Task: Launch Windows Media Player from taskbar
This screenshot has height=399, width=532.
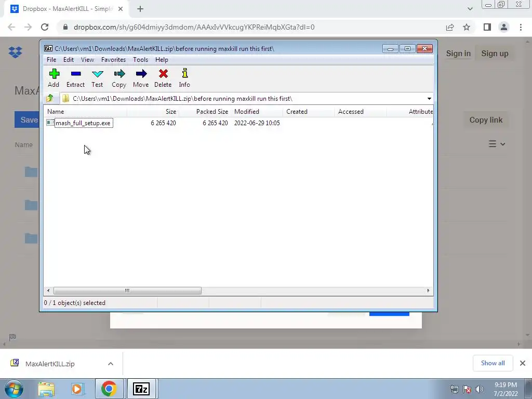Action: (x=77, y=389)
